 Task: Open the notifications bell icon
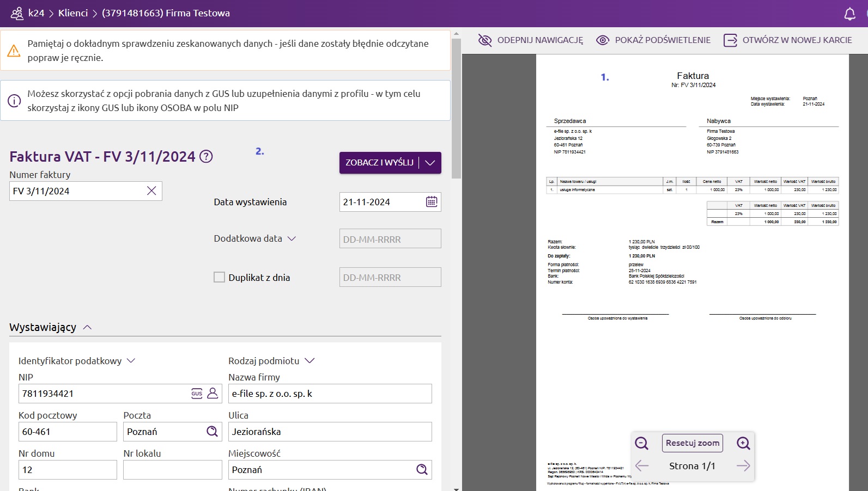click(x=849, y=14)
